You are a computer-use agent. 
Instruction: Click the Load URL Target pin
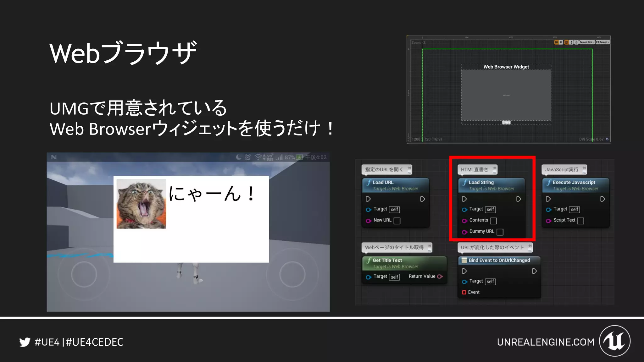pyautogui.click(x=369, y=210)
